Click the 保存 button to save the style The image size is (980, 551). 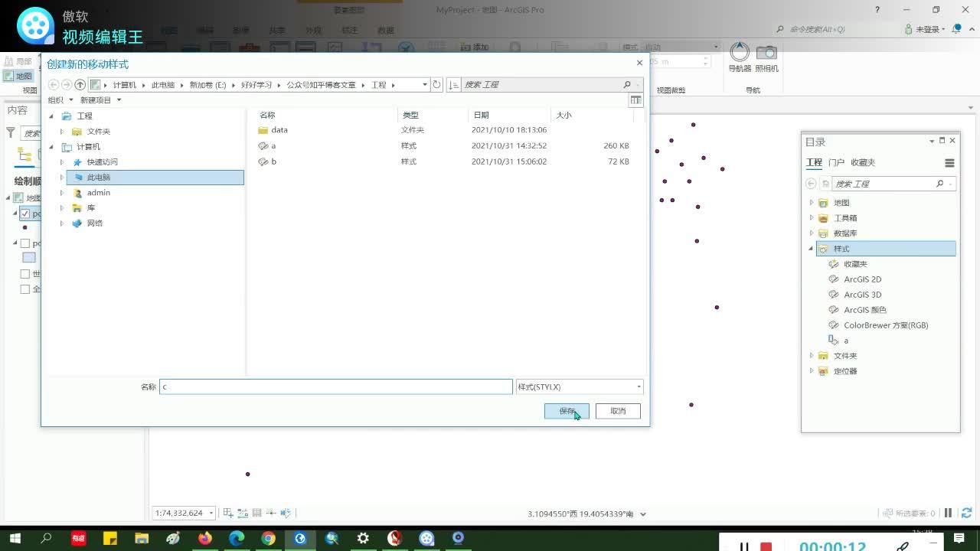click(566, 411)
